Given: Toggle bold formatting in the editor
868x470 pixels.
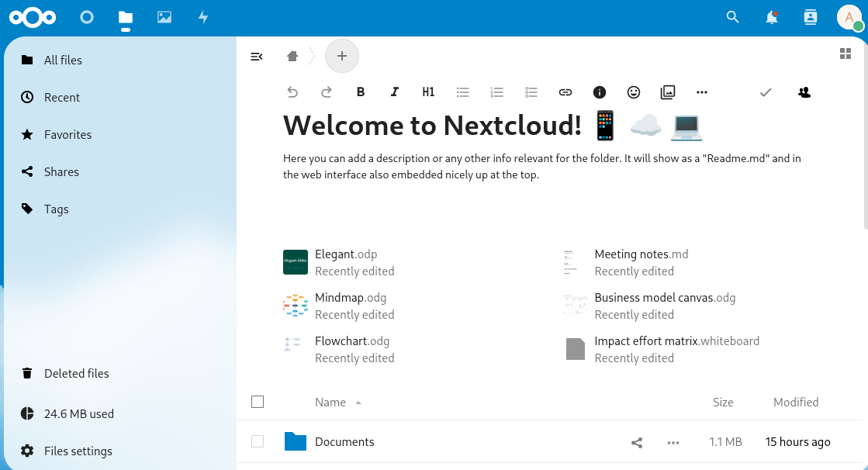Looking at the screenshot, I should [x=361, y=92].
